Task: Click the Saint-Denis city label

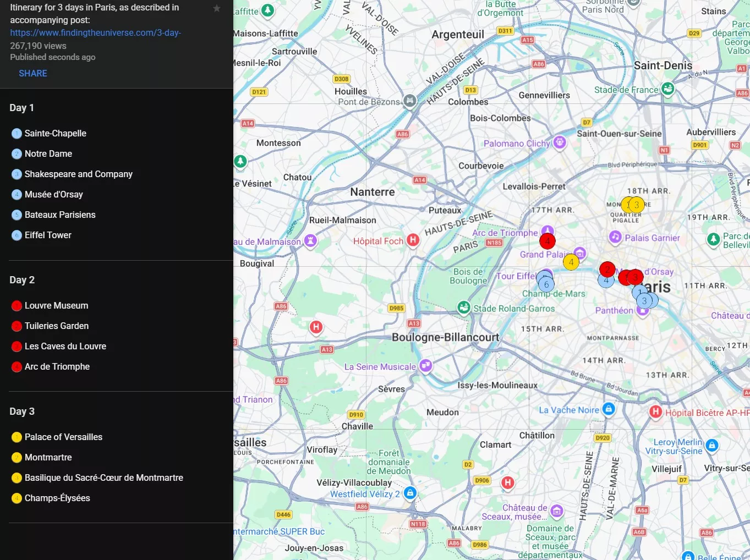Action: coord(663,65)
